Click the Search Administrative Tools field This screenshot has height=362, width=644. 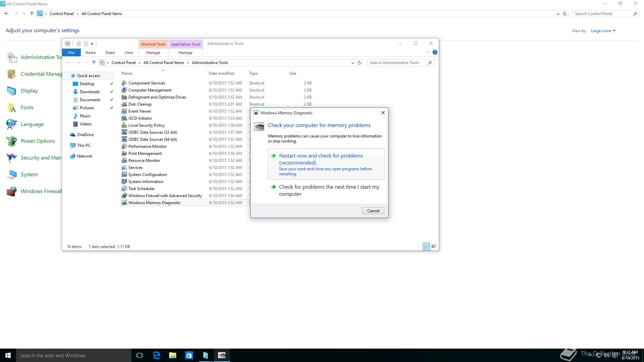401,63
